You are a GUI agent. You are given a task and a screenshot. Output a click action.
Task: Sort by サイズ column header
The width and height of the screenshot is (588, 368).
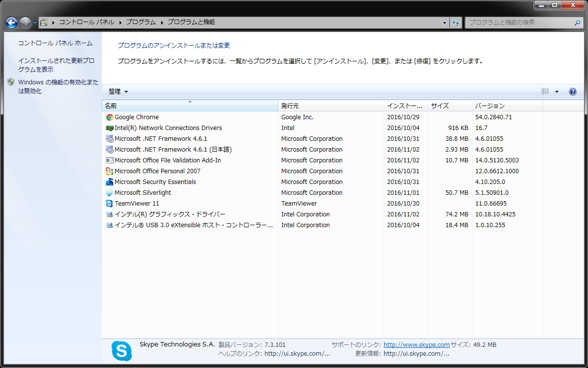450,106
